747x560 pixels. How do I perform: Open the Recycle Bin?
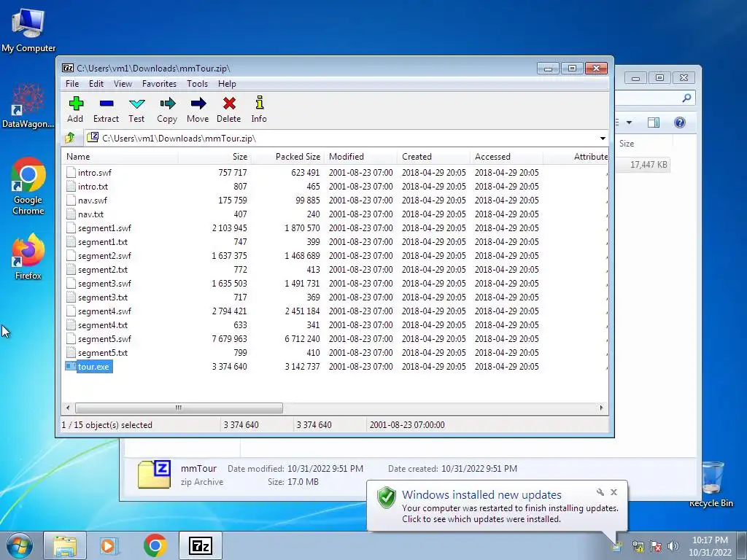pos(711,483)
